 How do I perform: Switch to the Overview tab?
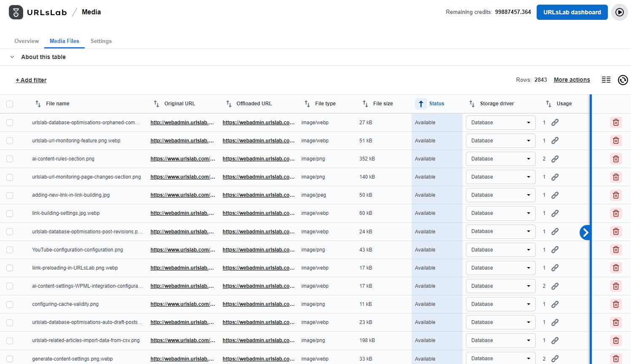click(27, 41)
